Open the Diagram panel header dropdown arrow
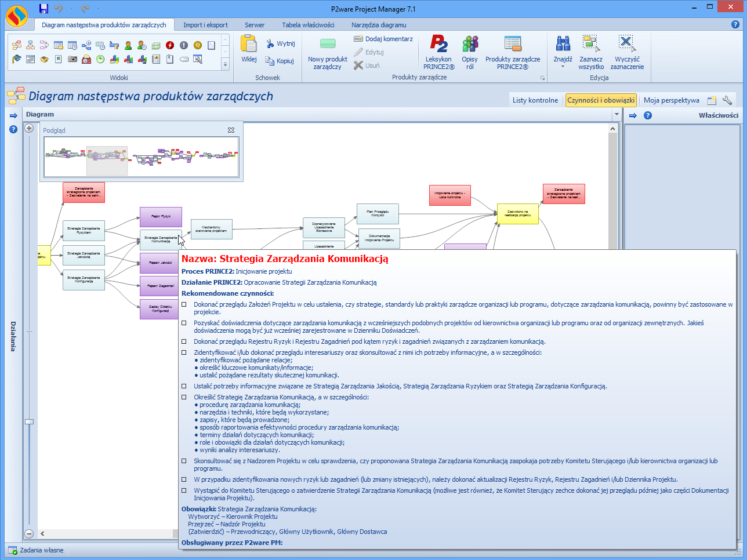 (617, 114)
